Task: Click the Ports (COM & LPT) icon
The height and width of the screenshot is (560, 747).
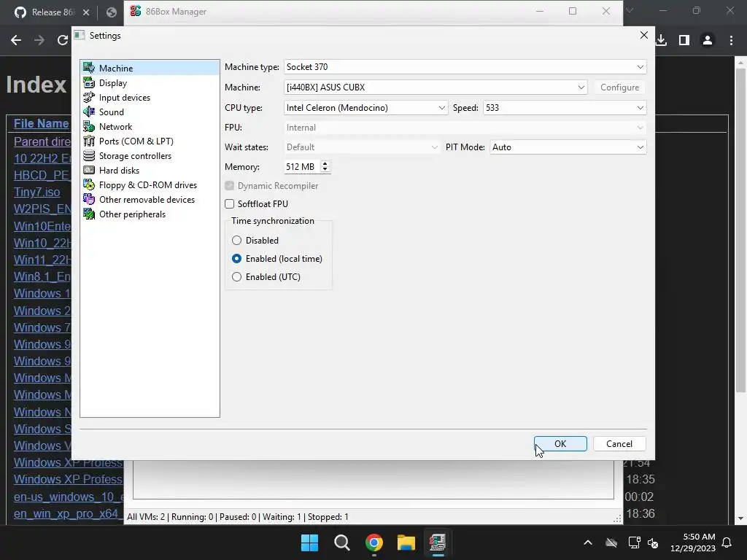Action: (x=89, y=141)
